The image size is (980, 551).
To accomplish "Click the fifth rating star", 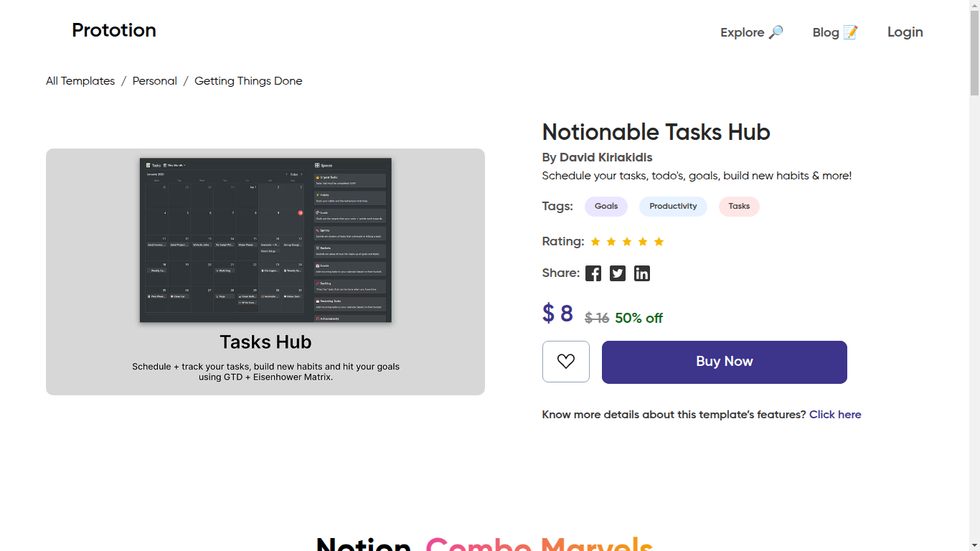I will 659,242.
